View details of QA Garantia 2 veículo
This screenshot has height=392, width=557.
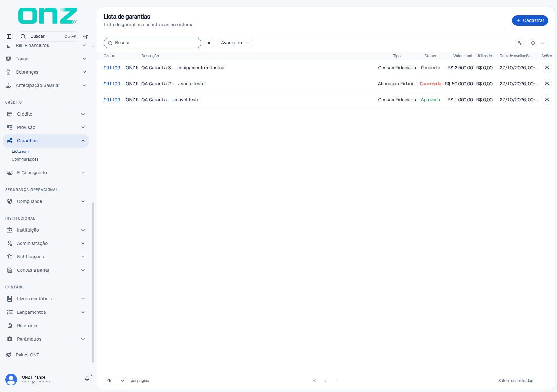547,84
